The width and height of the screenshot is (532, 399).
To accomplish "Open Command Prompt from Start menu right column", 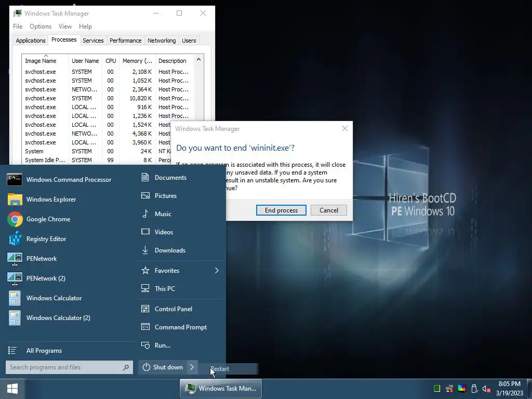I will pos(181,327).
